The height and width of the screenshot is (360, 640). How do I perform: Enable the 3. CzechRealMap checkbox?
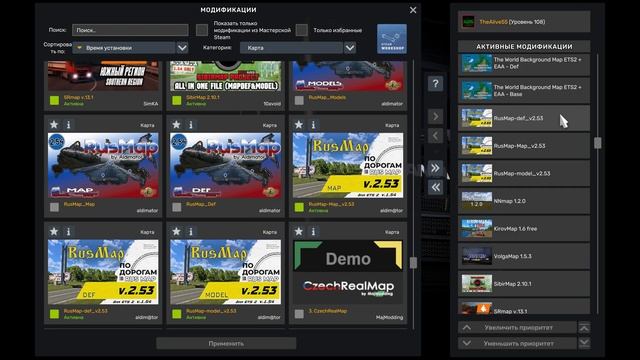coord(299,314)
